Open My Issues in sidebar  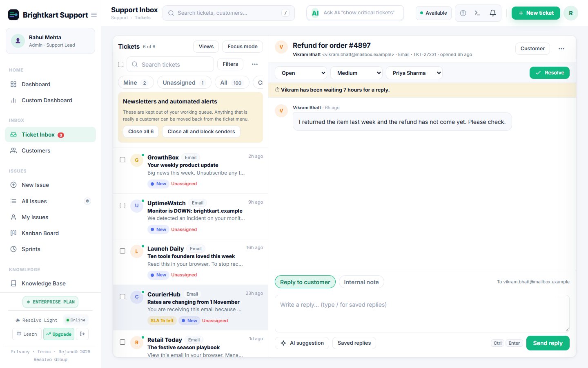coord(50,217)
